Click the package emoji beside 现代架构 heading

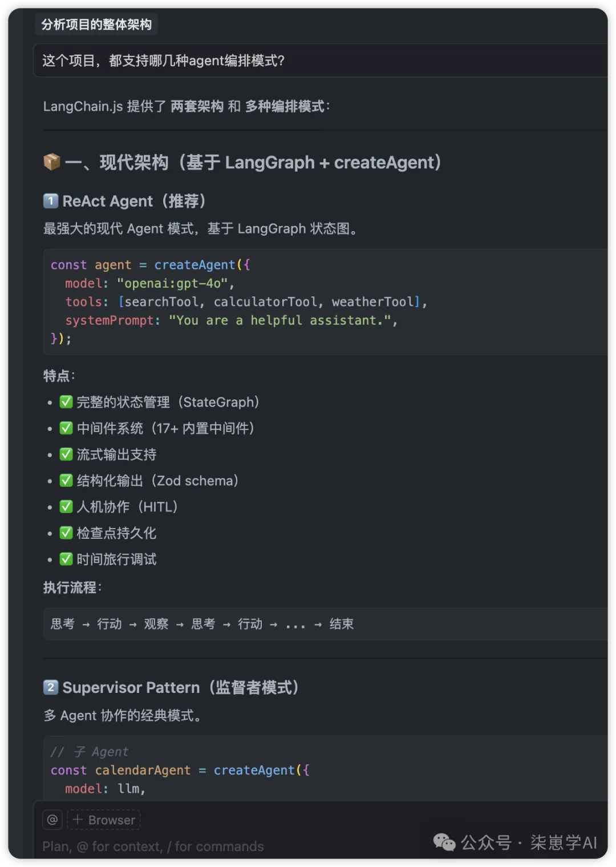[51, 162]
